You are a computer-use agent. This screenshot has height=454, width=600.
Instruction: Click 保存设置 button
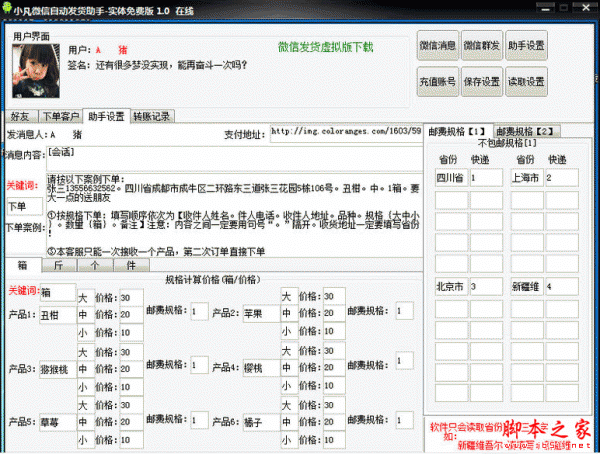pyautogui.click(x=482, y=82)
